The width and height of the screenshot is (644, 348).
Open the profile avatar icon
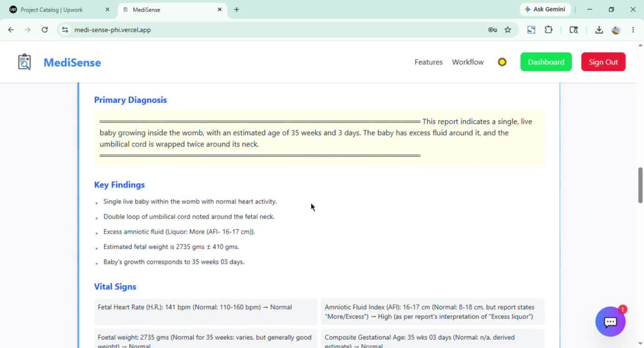click(x=616, y=30)
